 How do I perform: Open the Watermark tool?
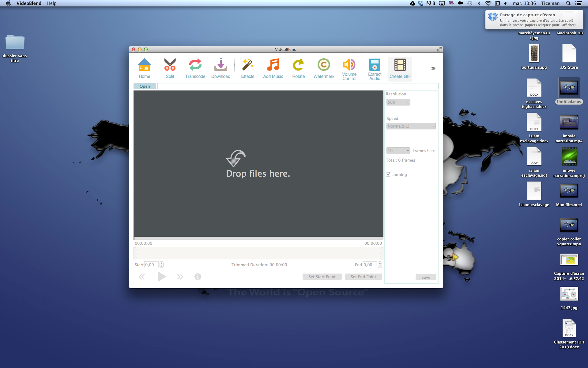324,69
